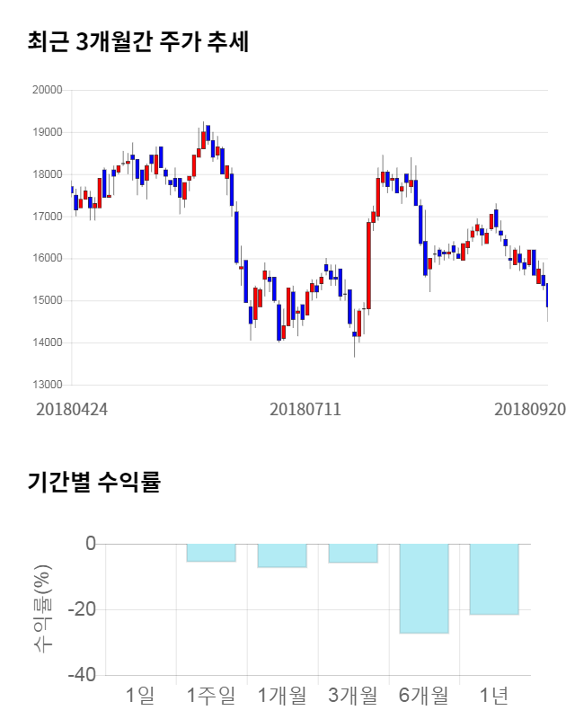
Task: Select the 6개월 return bar
Action: coord(424,588)
